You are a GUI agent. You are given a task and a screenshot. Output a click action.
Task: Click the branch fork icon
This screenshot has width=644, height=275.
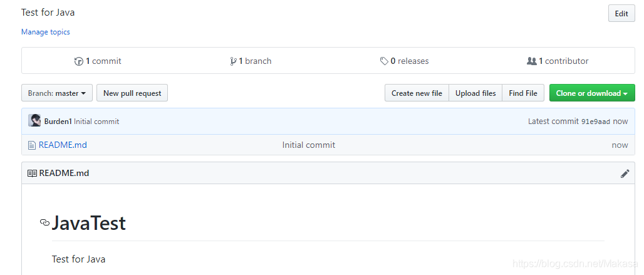coord(233,61)
